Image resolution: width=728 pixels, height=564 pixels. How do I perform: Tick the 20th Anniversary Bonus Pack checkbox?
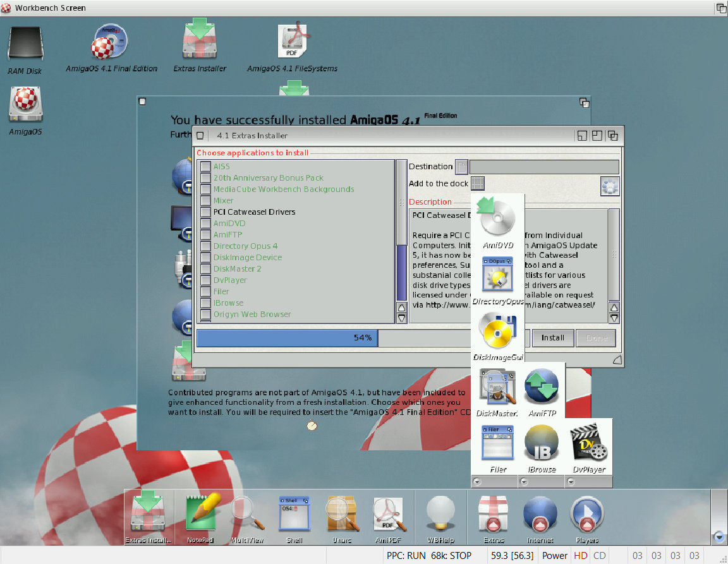(x=205, y=177)
